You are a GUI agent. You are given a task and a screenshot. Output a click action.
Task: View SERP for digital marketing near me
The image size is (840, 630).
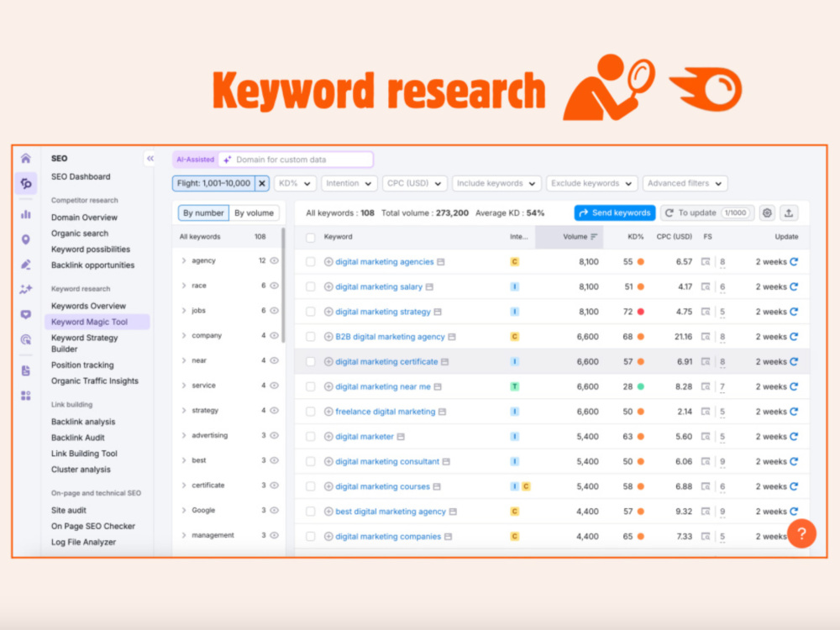[x=706, y=386]
